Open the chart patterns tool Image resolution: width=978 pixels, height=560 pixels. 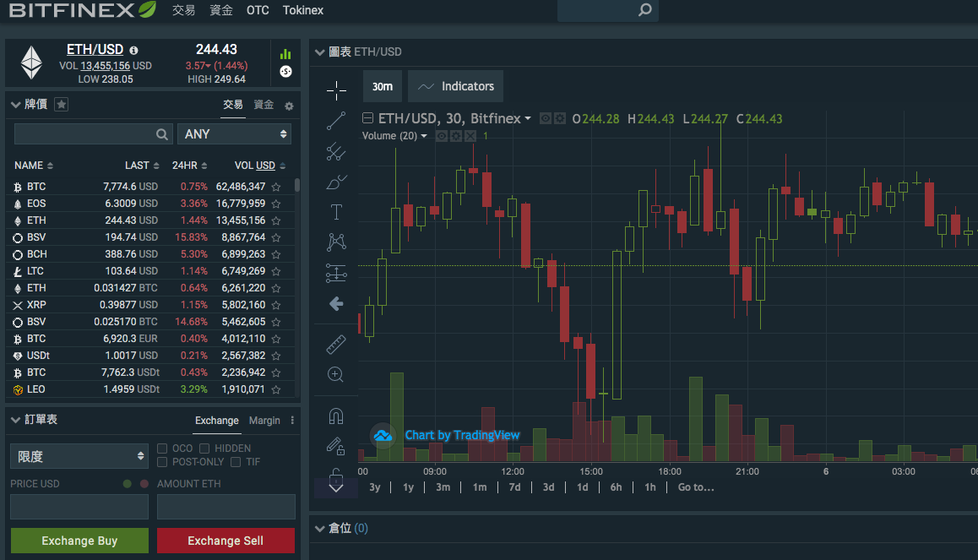pyautogui.click(x=336, y=242)
